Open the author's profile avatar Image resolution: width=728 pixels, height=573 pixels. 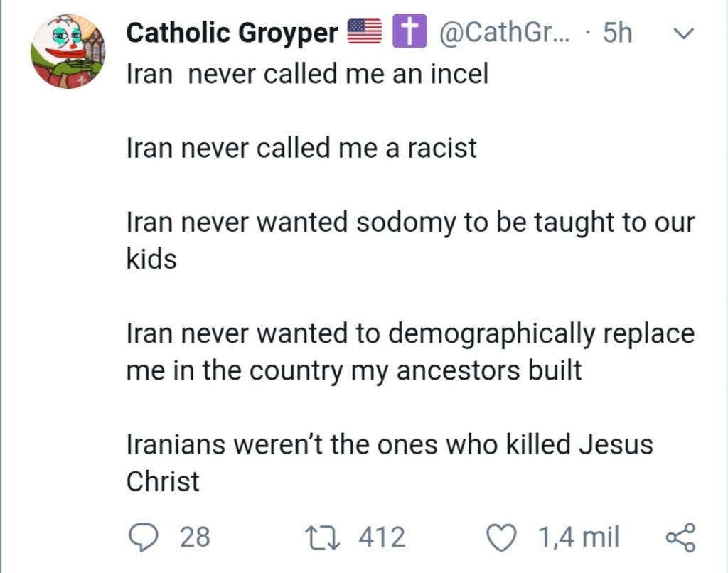pyautogui.click(x=68, y=51)
